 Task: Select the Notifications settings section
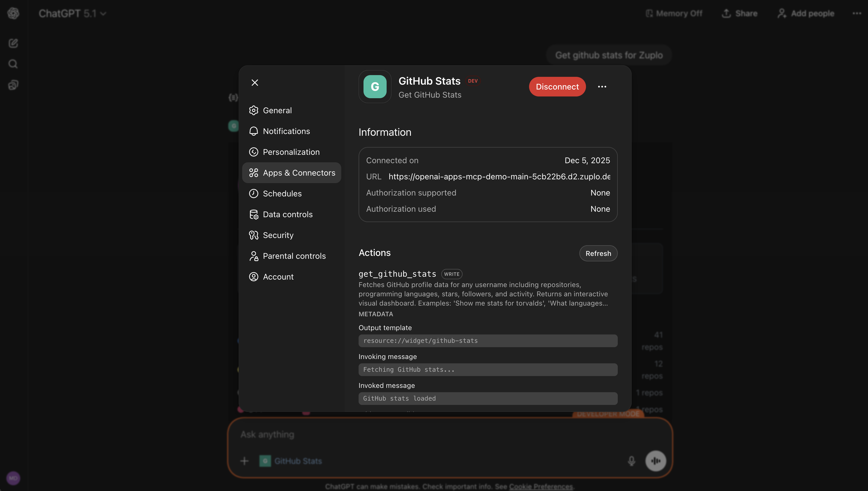coord(286,131)
